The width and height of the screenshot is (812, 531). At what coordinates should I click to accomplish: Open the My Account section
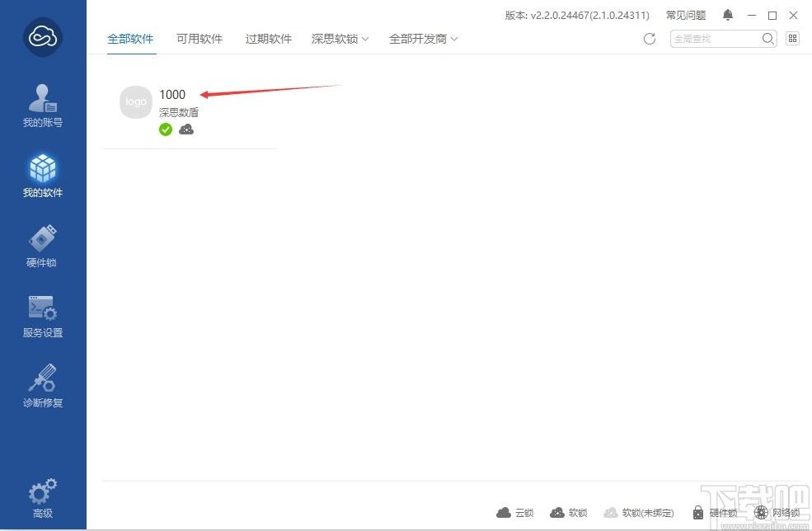pos(43,106)
